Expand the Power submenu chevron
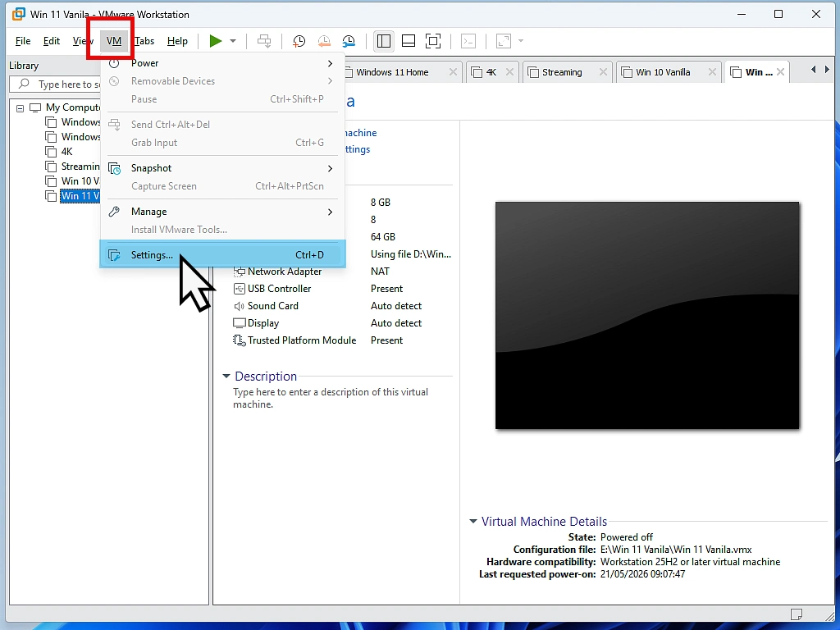Image resolution: width=840 pixels, height=630 pixels. (x=330, y=63)
